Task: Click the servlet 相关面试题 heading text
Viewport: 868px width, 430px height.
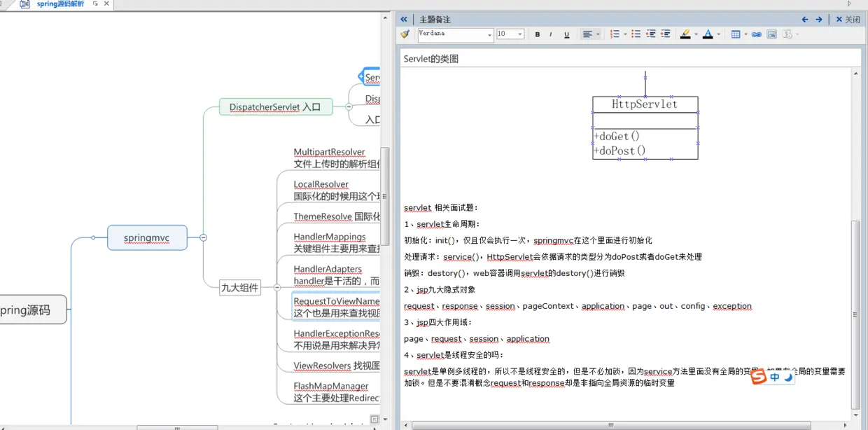Action: tap(441, 208)
